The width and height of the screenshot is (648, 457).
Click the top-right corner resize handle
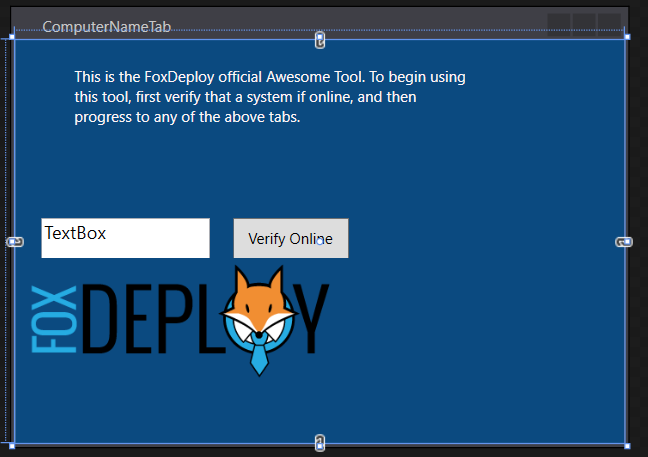(x=627, y=37)
